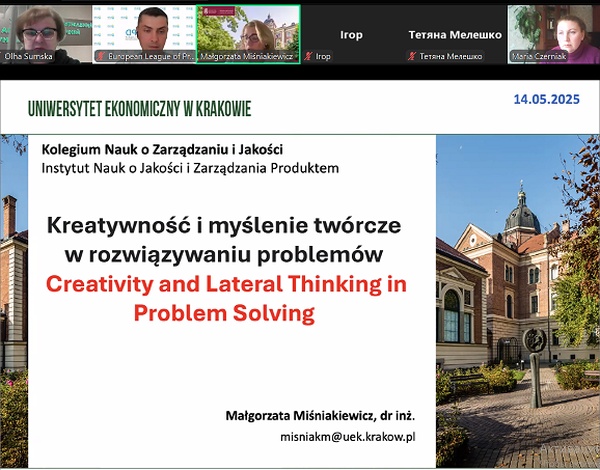
Task: Select Małgorzata Miśniakiewicz's highlighted video tile
Action: (248, 30)
